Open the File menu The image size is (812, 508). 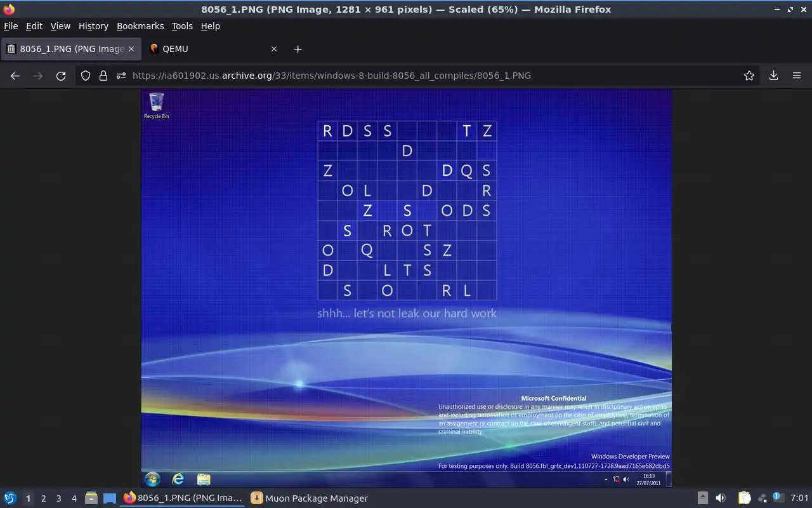pyautogui.click(x=11, y=26)
